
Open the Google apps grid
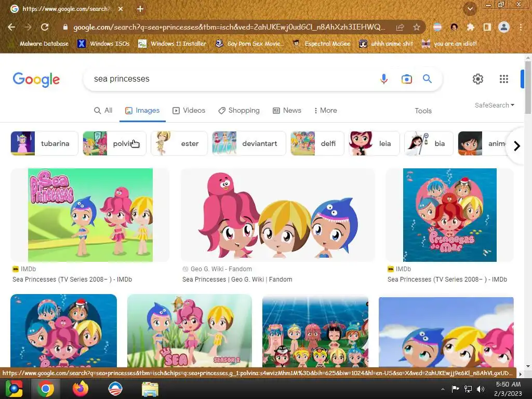point(504,79)
